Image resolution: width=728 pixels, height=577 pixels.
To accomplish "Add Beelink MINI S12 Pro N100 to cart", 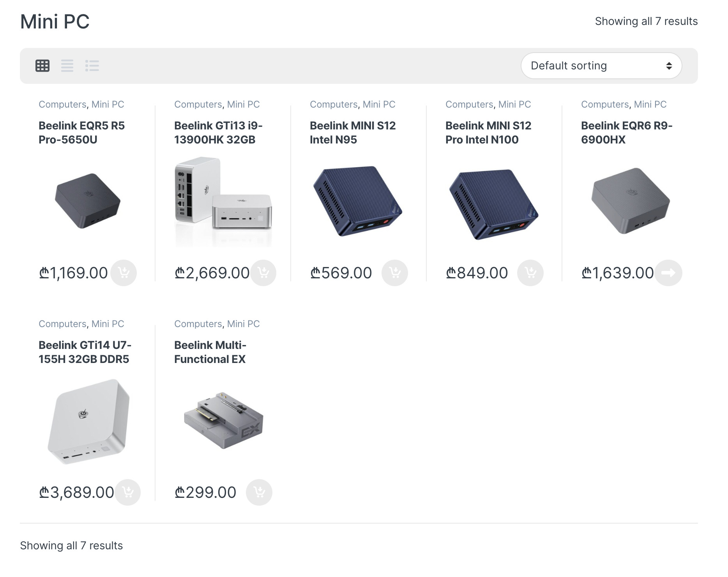I will [530, 273].
